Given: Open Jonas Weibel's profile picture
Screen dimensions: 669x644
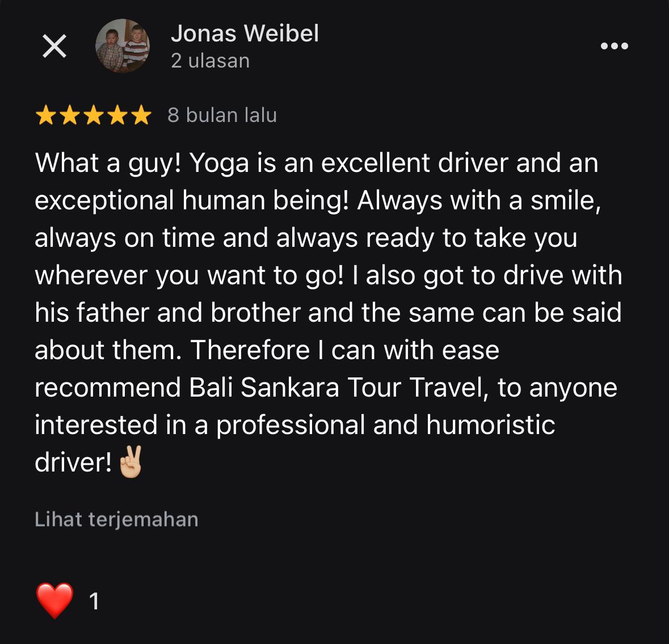Looking at the screenshot, I should click(x=123, y=45).
